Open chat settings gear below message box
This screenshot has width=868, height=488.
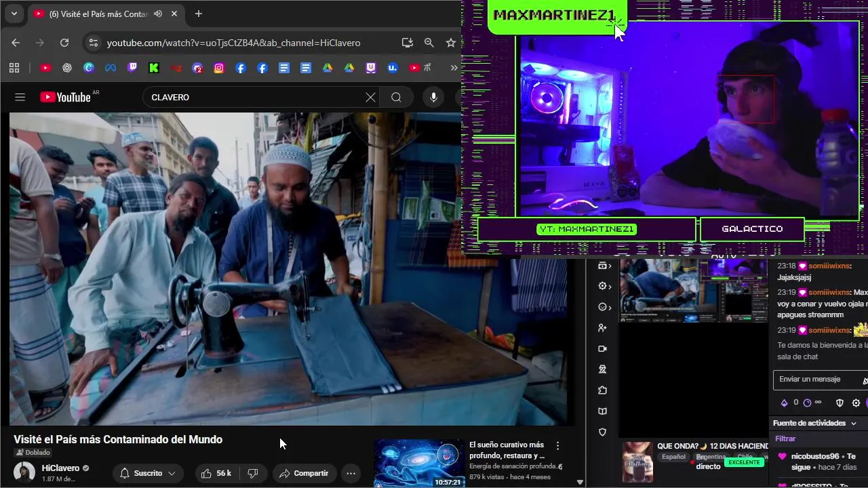coord(856,403)
